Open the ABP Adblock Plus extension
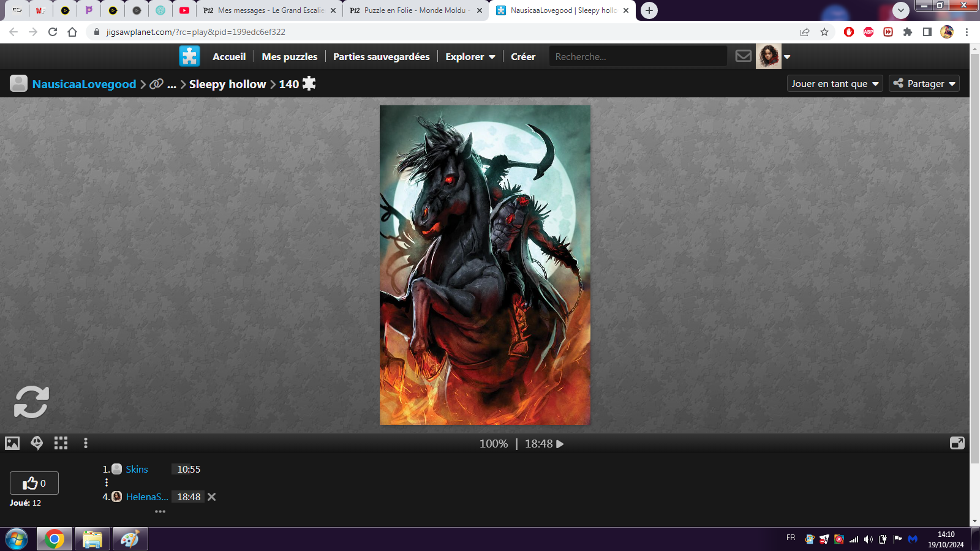980x551 pixels. pos(869,32)
